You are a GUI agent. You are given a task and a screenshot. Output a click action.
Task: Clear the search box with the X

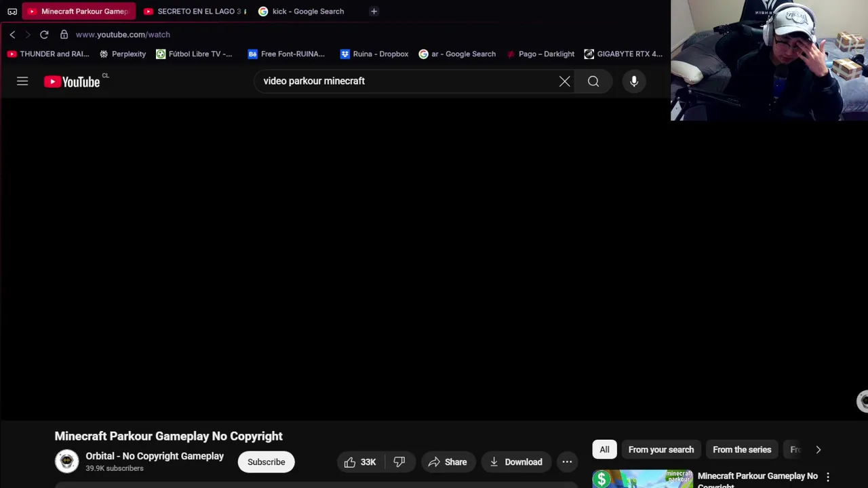[x=564, y=81]
